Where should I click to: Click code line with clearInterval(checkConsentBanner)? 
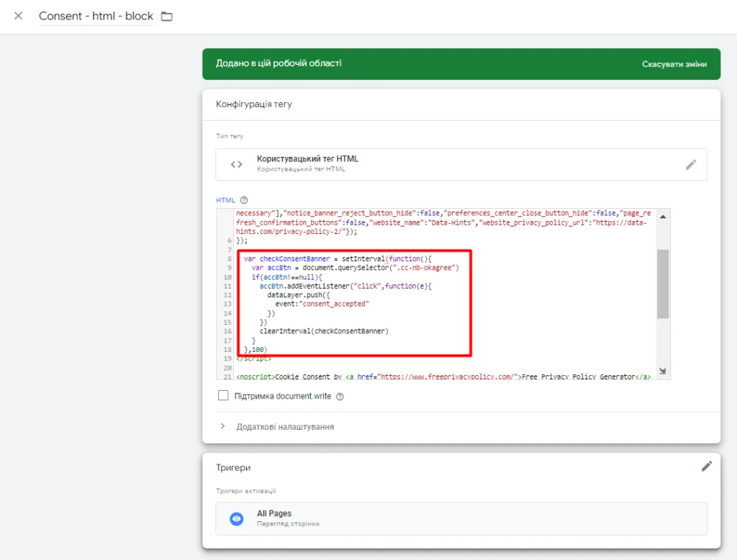324,331
